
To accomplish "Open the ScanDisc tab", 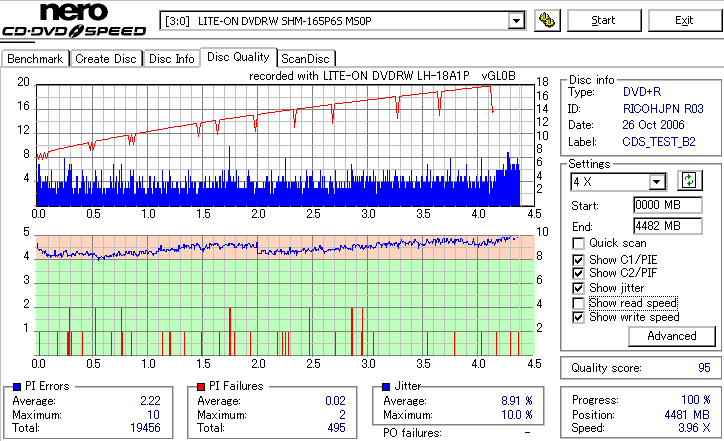I will coord(305,59).
